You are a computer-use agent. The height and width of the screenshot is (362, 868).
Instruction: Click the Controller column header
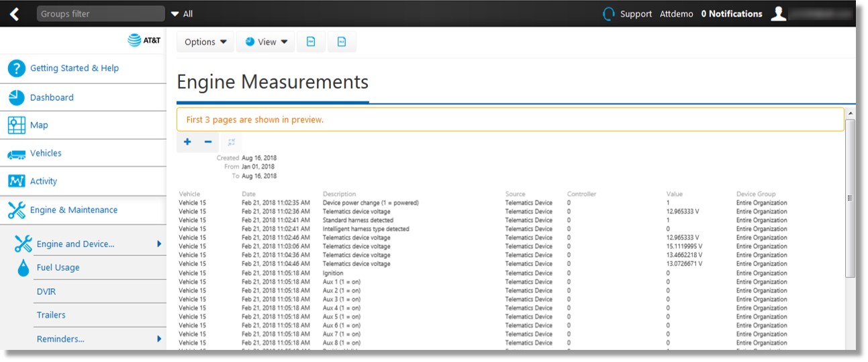[x=581, y=194]
